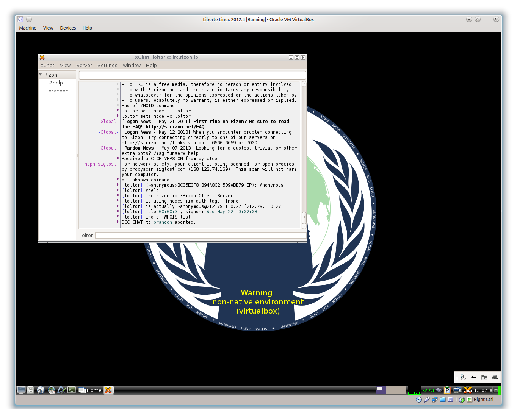517x420 pixels.
Task: Click the green battery level indicator
Action: click(x=500, y=390)
